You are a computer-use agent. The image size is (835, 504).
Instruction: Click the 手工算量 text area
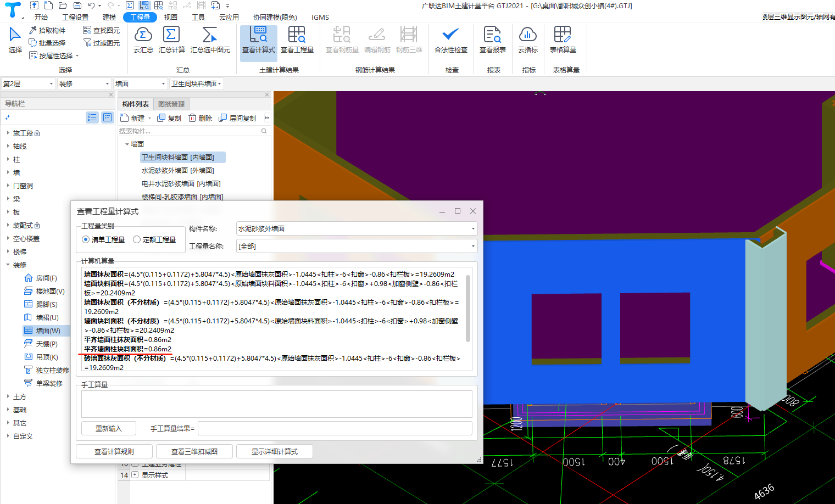[277, 405]
